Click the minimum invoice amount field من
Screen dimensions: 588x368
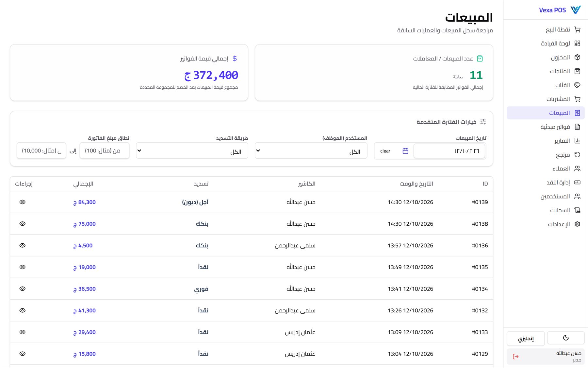[x=105, y=150]
